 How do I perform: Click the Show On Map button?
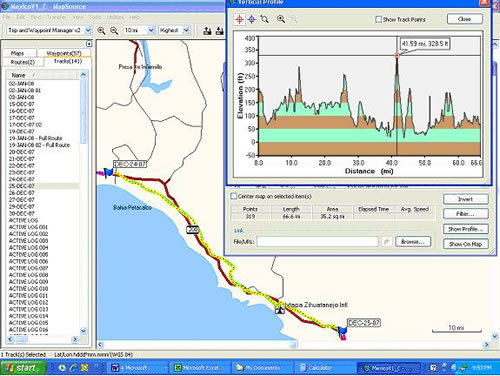click(x=465, y=244)
